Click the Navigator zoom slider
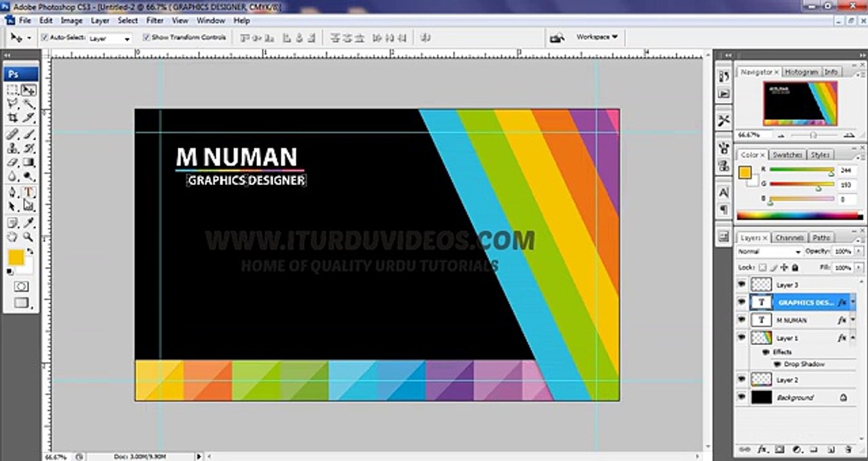 click(812, 136)
